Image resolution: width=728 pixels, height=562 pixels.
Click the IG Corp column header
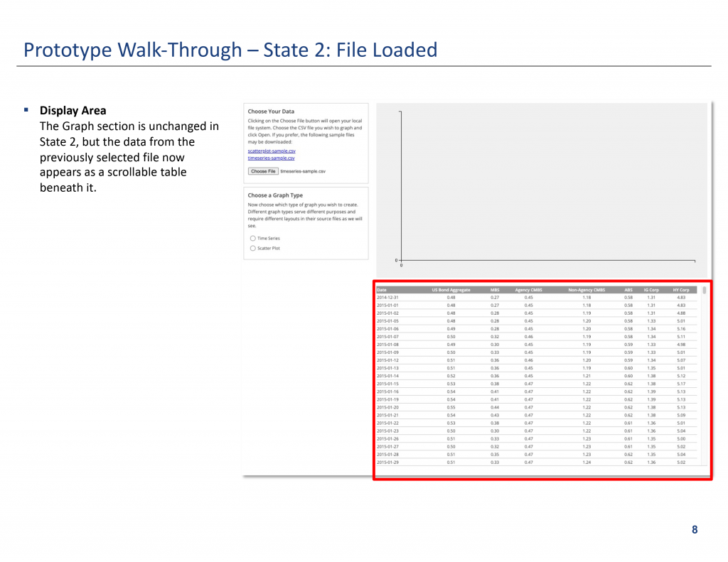click(651, 290)
